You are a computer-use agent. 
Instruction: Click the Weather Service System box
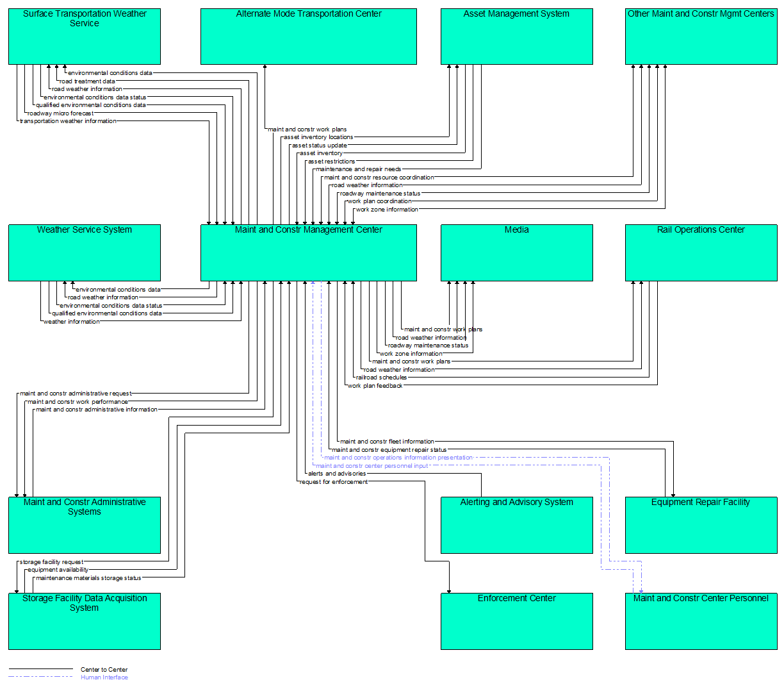[85, 253]
